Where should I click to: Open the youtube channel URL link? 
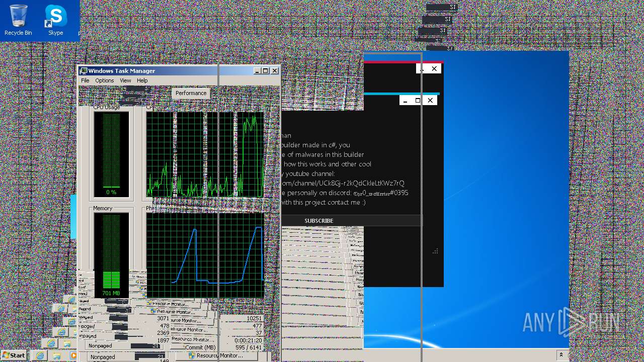343,184
